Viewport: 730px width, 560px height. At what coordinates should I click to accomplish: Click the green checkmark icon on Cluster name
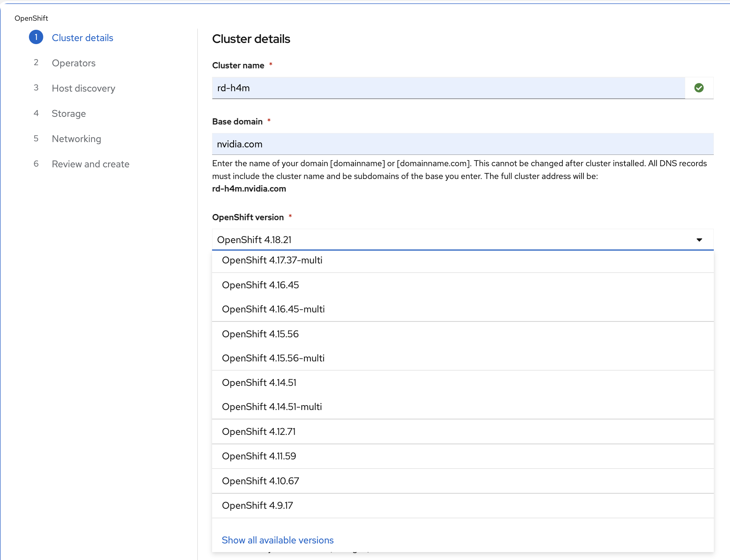(699, 88)
